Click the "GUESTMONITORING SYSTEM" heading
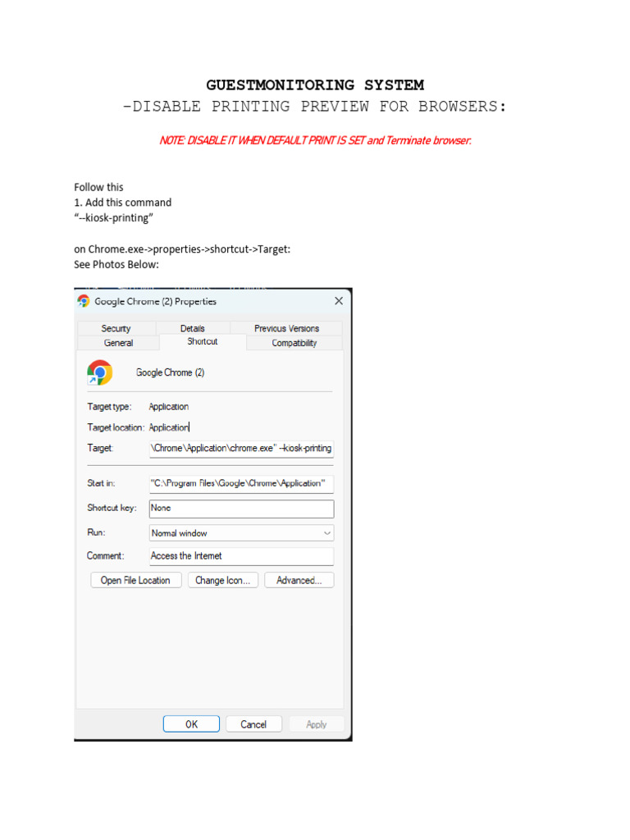 tap(315, 85)
